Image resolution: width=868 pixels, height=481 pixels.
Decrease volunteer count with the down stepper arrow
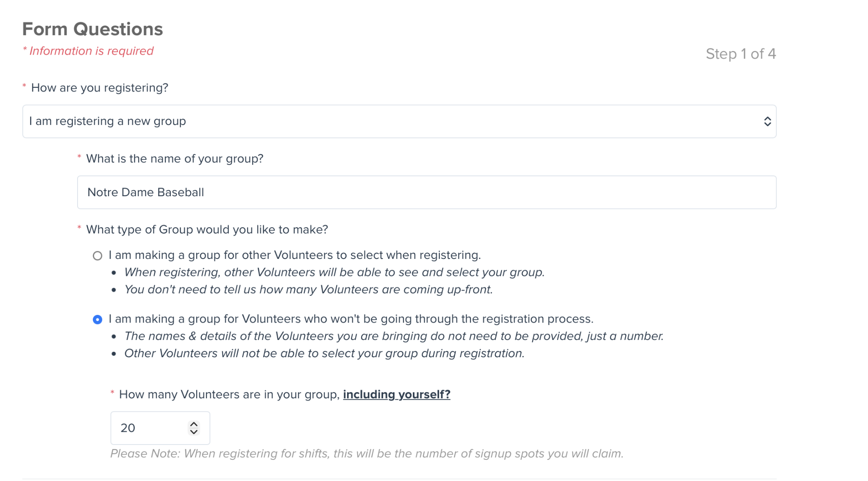coord(194,432)
